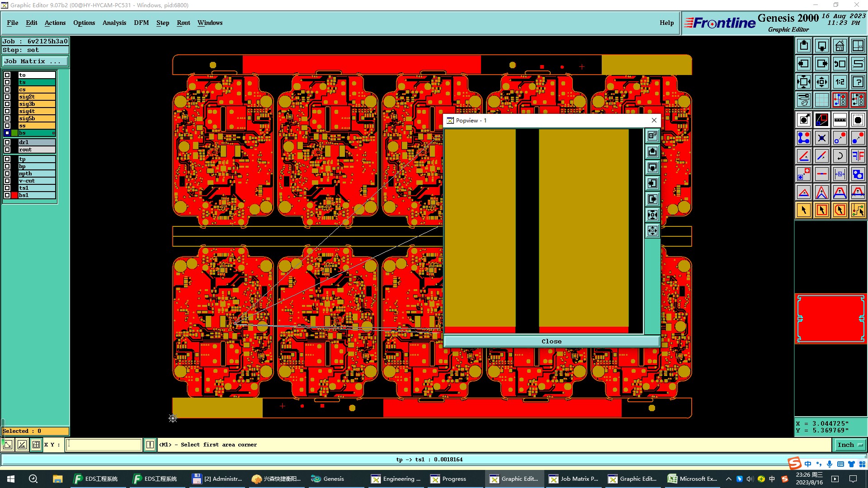Click the rotate feature tool
Image resolution: width=868 pixels, height=488 pixels.
point(840,156)
